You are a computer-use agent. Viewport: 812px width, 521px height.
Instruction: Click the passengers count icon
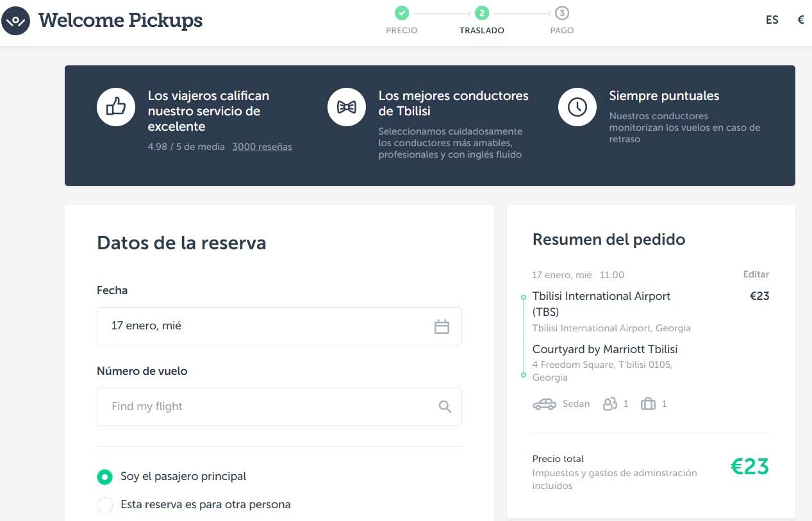(610, 404)
